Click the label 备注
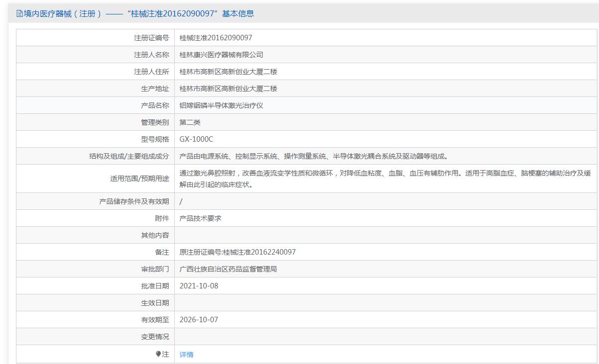599x364 pixels. [x=162, y=252]
